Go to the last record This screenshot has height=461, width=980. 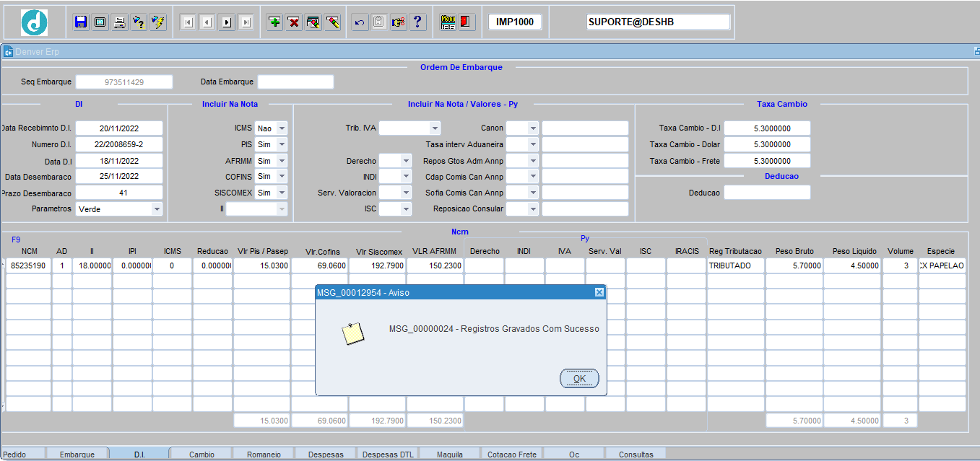246,22
